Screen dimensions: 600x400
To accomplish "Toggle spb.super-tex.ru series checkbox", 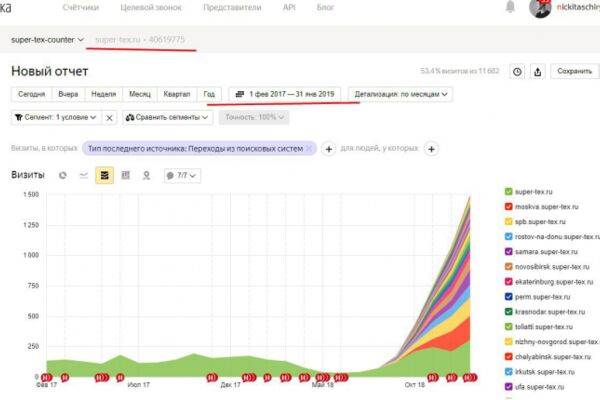I will [508, 222].
